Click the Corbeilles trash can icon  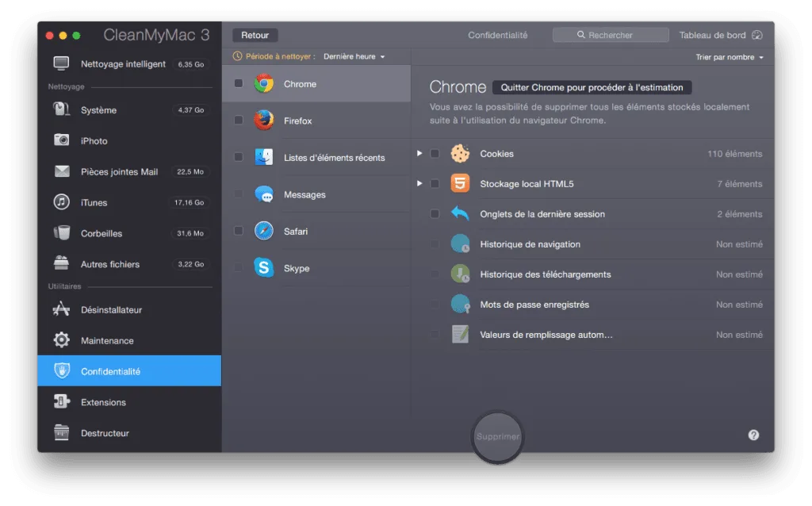point(62,232)
